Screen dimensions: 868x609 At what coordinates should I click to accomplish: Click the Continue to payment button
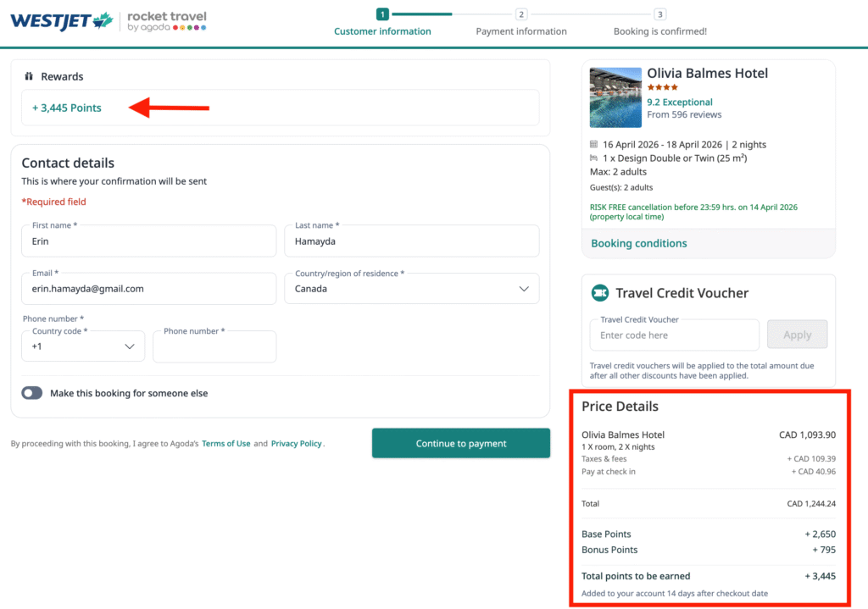point(460,443)
